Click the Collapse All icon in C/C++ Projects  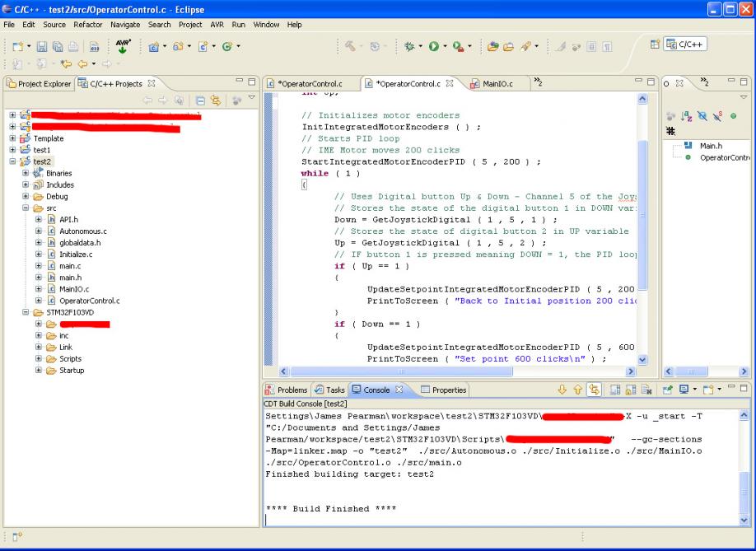[x=200, y=100]
